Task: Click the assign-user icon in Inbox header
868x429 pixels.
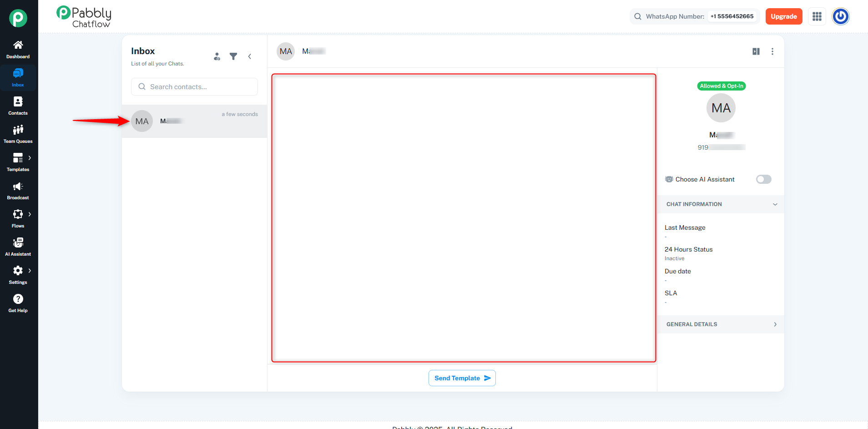Action: coord(217,56)
